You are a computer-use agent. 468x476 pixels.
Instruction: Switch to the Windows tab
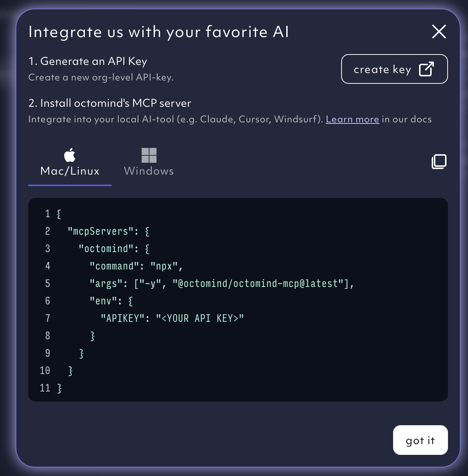pyautogui.click(x=149, y=162)
